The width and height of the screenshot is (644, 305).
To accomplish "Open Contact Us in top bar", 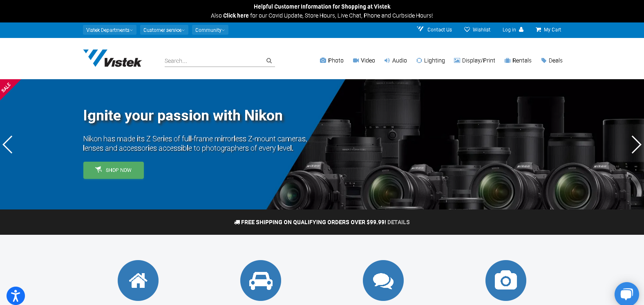I will (434, 30).
